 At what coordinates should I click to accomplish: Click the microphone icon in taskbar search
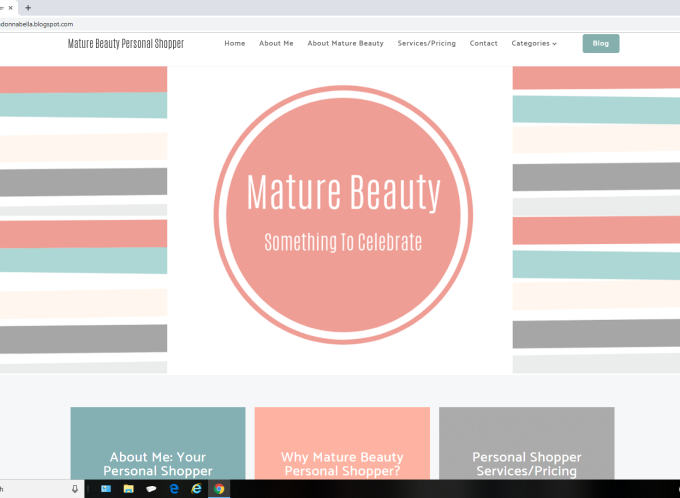point(75,489)
